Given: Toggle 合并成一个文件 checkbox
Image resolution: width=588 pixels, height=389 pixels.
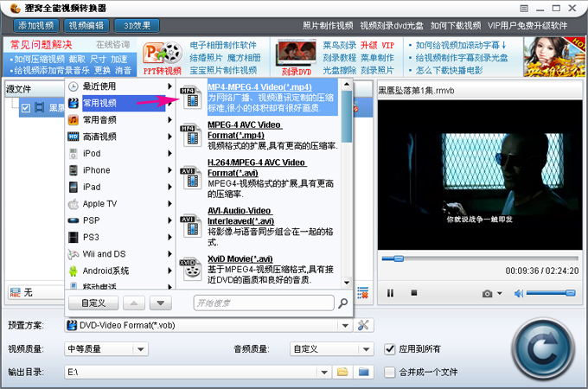Looking at the screenshot, I should pyautogui.click(x=390, y=372).
